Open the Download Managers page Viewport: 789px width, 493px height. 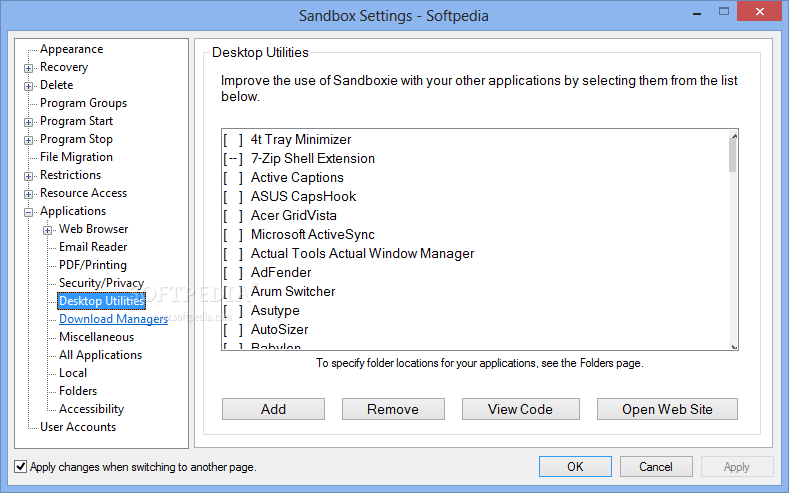[x=113, y=319]
